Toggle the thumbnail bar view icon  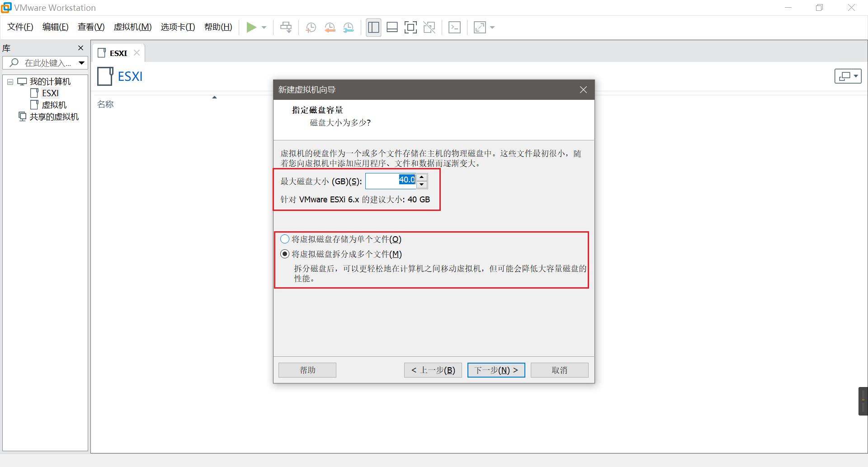392,28
